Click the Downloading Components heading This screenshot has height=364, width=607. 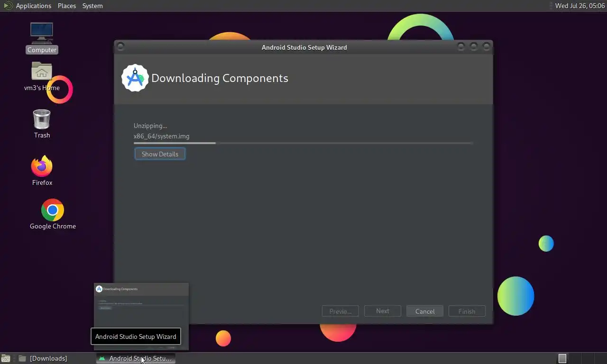[x=220, y=78]
